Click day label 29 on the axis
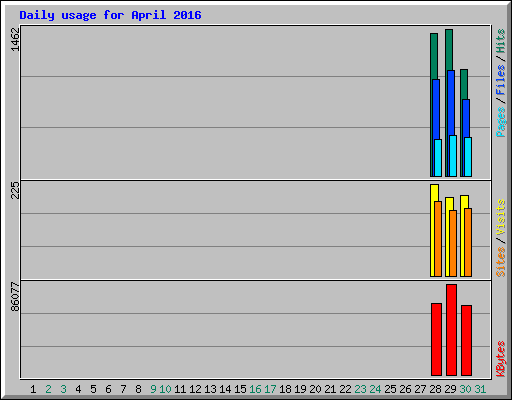The image size is (512, 400). pos(450,389)
